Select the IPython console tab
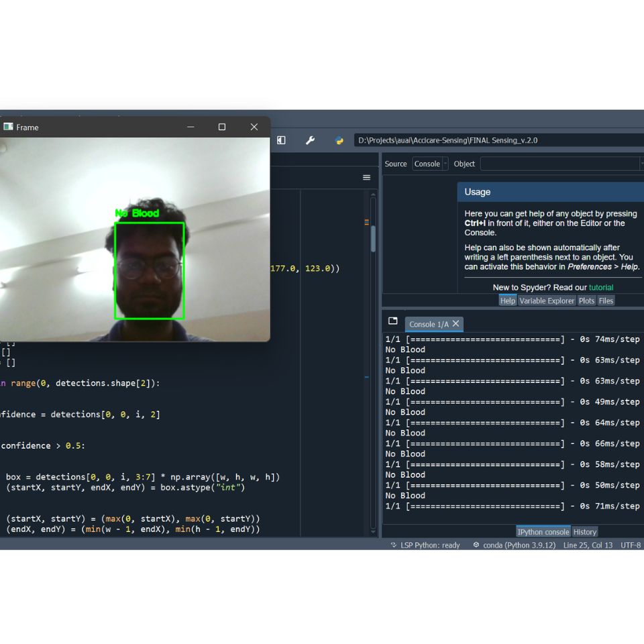Image resolution: width=644 pixels, height=644 pixels. pos(543,532)
